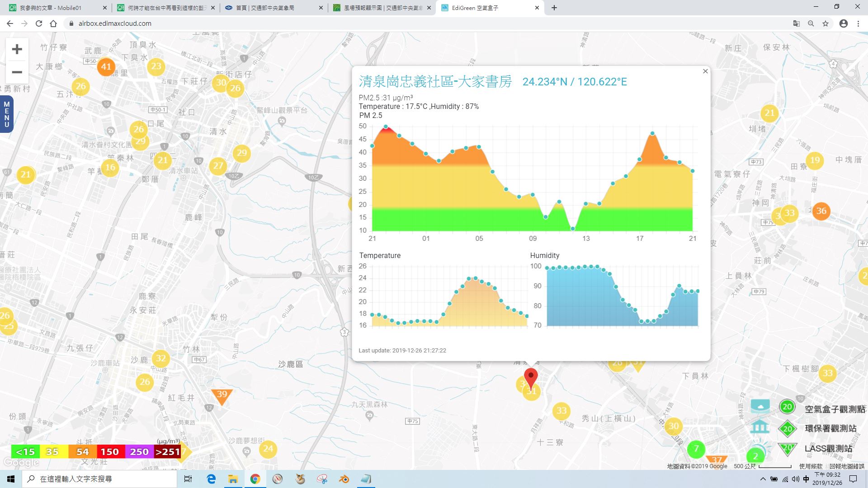Screen dimensions: 868x488
Task: Open the Google Translate page icon
Action: (x=797, y=23)
